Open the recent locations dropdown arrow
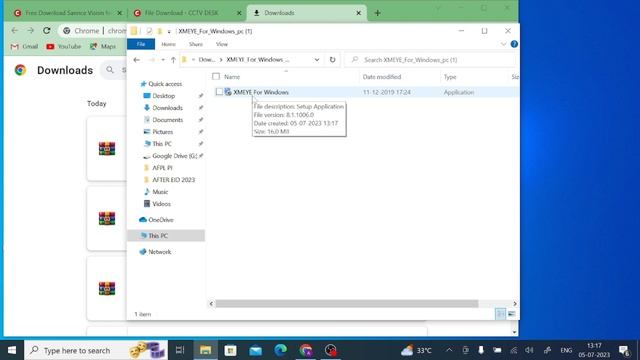 (163, 60)
